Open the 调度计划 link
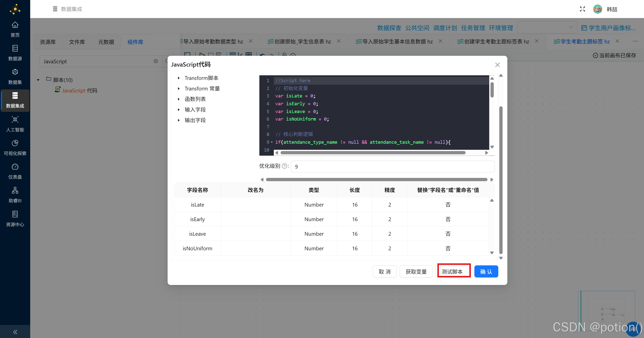The image size is (644, 338). point(445,28)
